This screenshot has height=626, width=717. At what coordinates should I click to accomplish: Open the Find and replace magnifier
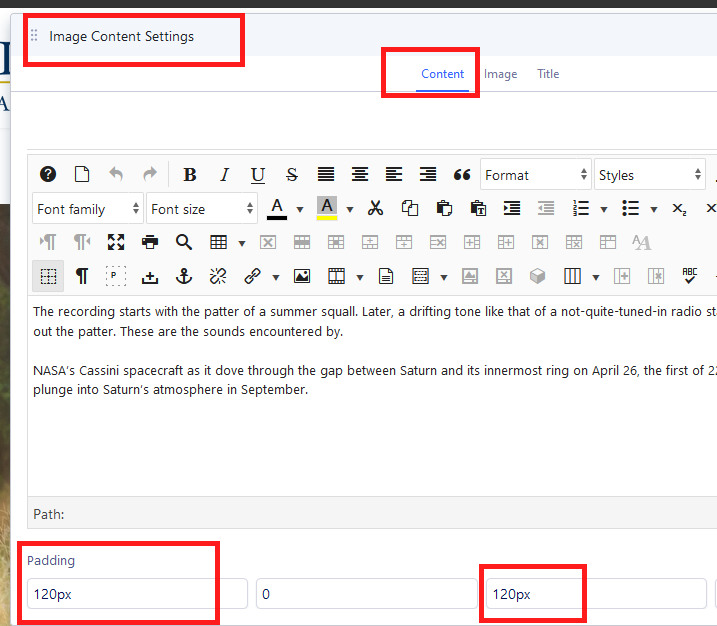184,242
